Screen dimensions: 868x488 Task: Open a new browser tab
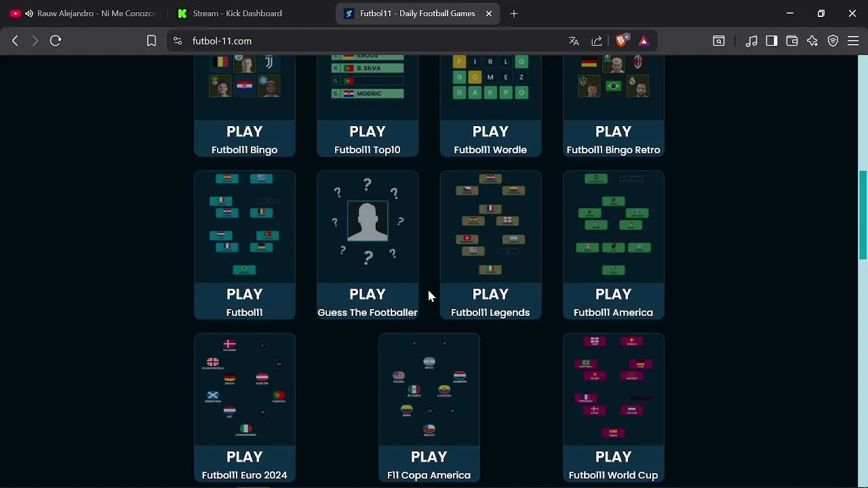pos(514,14)
